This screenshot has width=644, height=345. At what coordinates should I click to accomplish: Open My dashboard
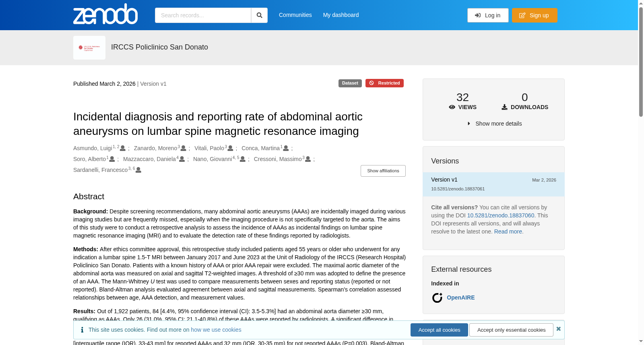pos(341,15)
